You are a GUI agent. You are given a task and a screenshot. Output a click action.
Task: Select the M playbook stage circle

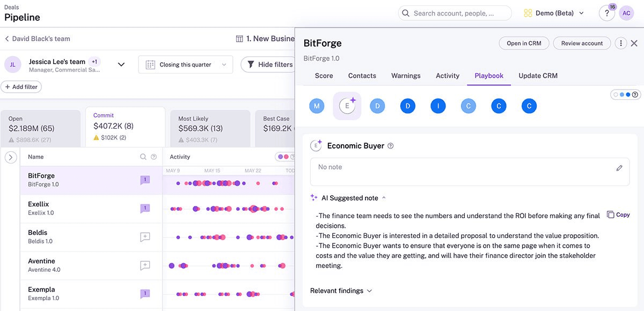point(317,106)
